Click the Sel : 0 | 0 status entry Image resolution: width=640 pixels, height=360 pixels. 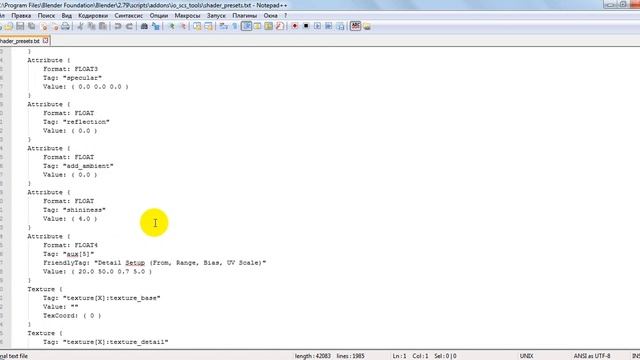445,356
